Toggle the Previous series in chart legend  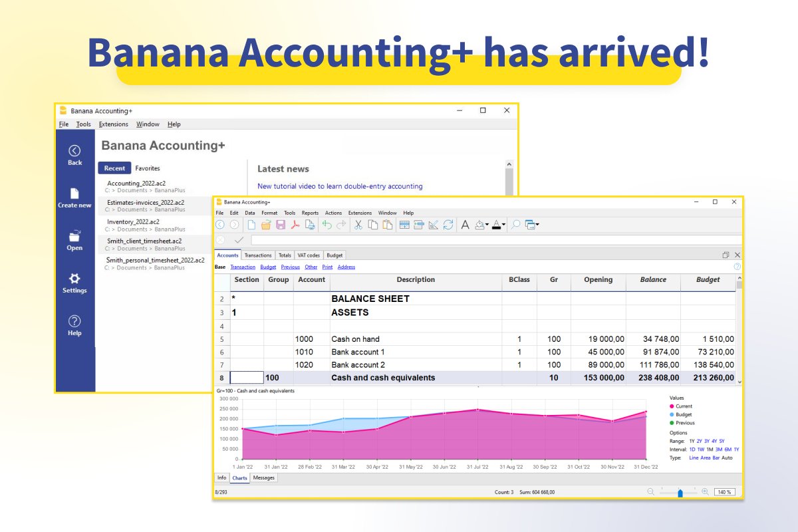(684, 422)
